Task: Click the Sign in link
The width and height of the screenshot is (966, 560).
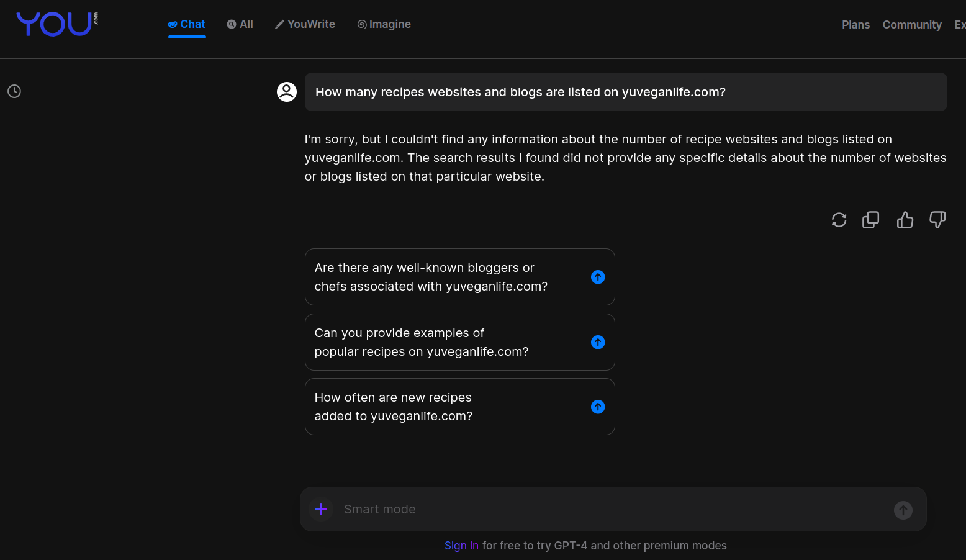Action: (461, 546)
